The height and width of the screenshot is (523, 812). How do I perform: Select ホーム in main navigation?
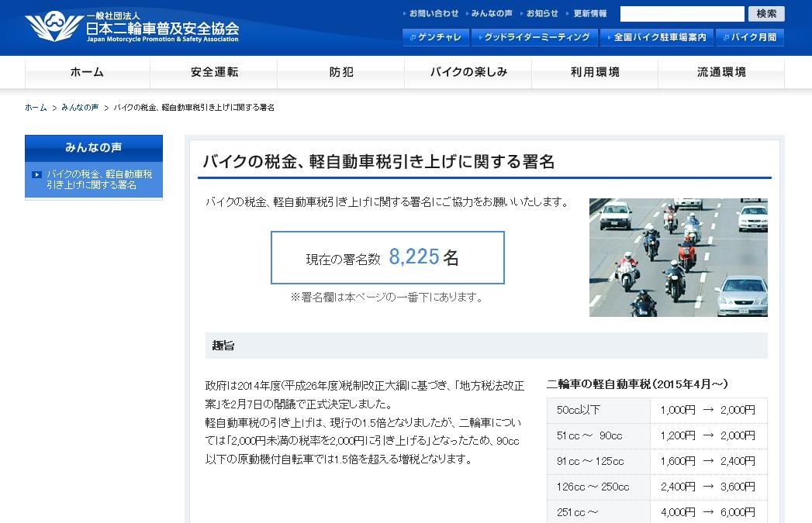(87, 72)
